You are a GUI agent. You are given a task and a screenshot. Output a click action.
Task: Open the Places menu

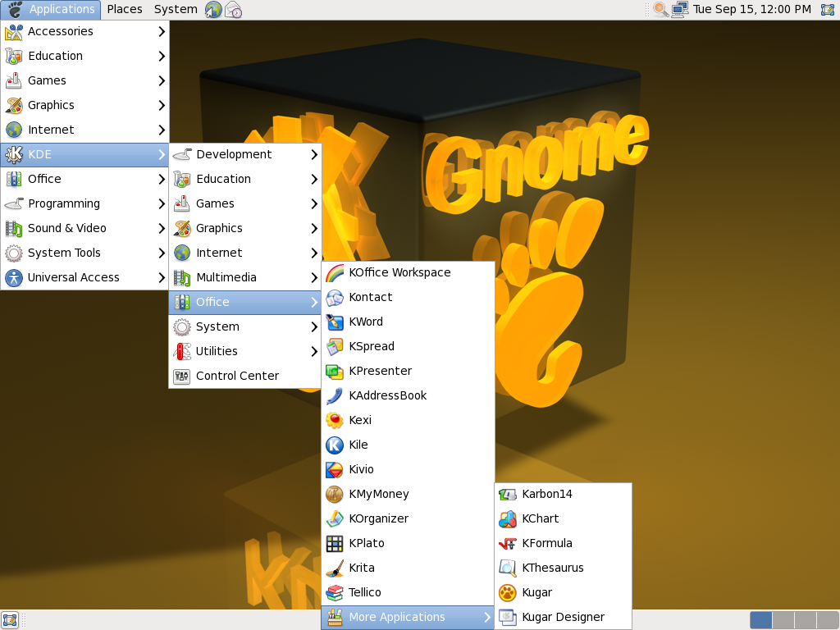(x=125, y=9)
